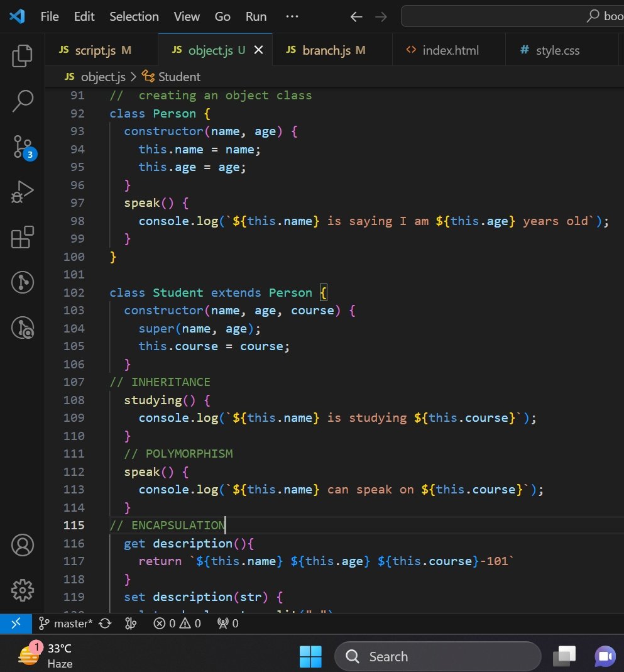Expand the overflow menu with three dots
Screen dimensions: 624x672
[292, 16]
